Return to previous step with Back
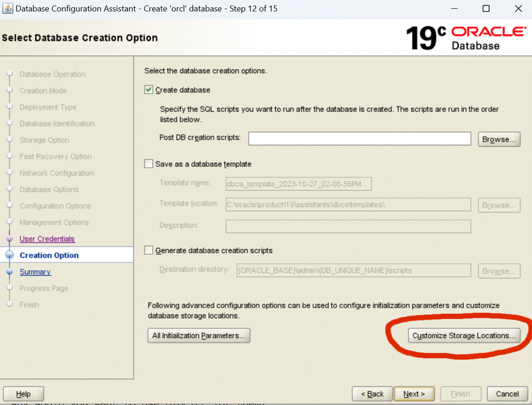Viewport: 532px width, 405px height. [x=372, y=394]
